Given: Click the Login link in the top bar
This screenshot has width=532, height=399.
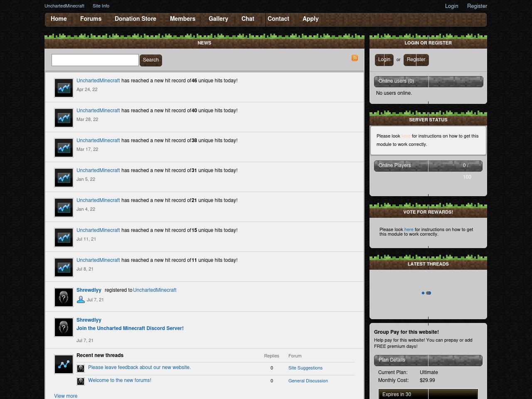Looking at the screenshot, I should (451, 6).
